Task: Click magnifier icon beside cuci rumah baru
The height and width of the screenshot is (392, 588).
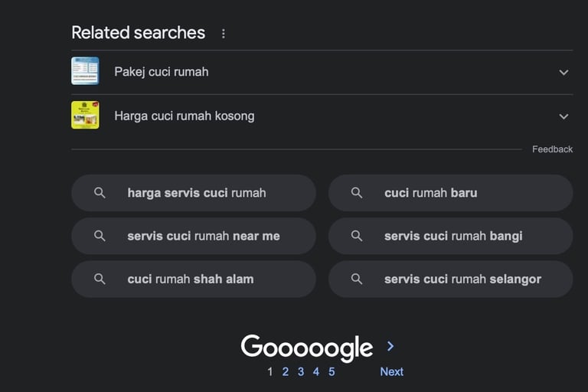Action: click(x=357, y=193)
